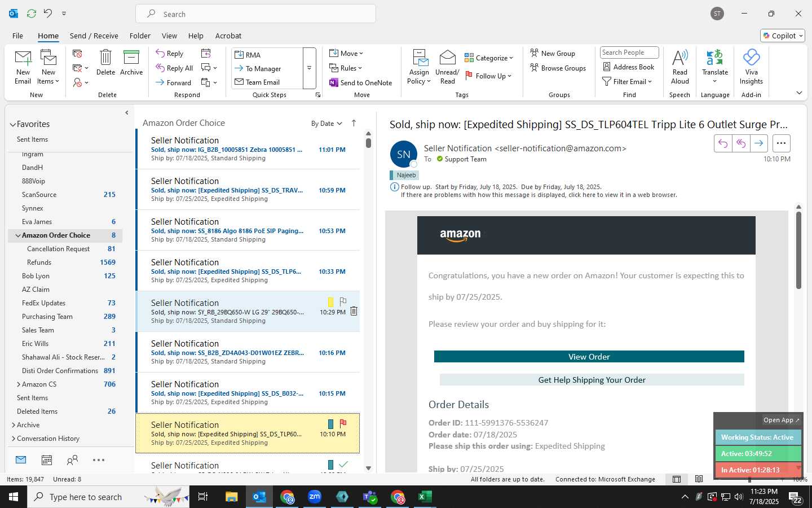Screen dimensions: 812x508
Task: Open the File menu
Action: coord(18,36)
